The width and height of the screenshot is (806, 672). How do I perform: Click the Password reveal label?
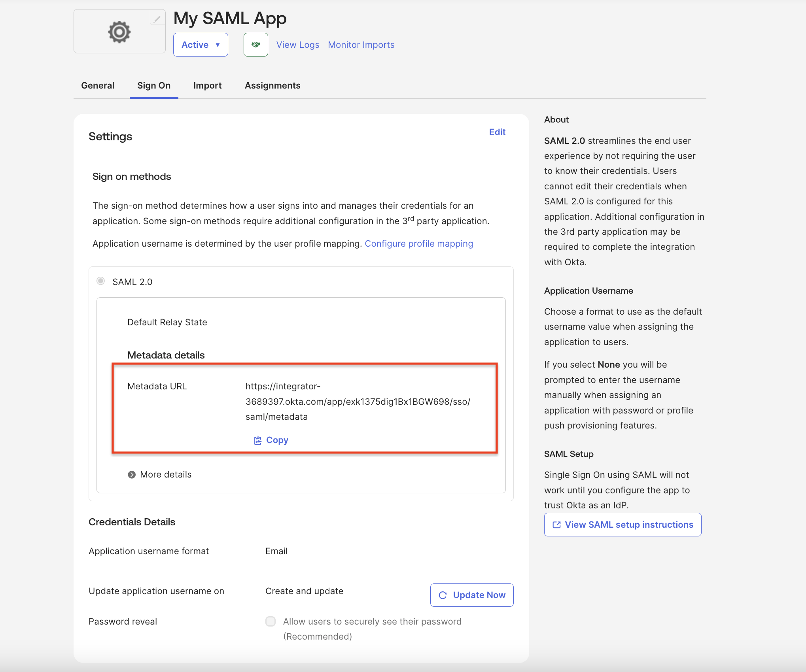tap(123, 621)
